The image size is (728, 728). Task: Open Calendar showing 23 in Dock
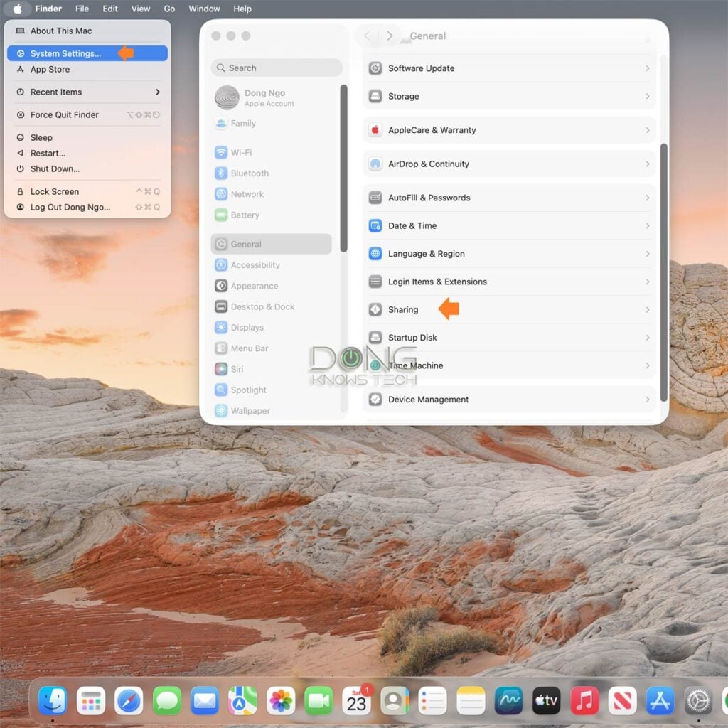tap(357, 700)
